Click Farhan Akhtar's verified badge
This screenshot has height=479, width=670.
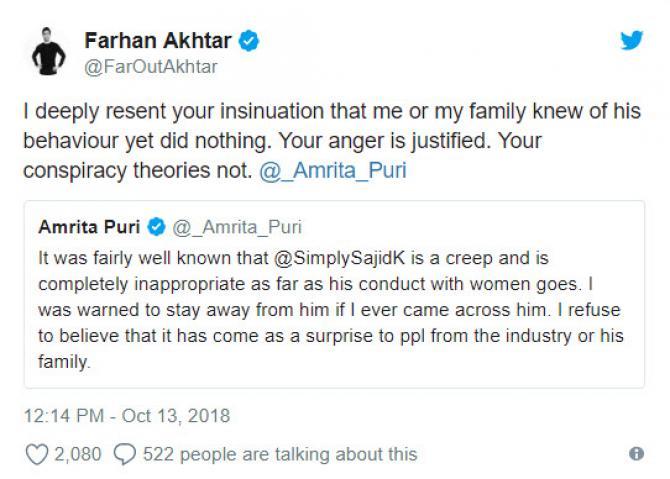point(249,41)
